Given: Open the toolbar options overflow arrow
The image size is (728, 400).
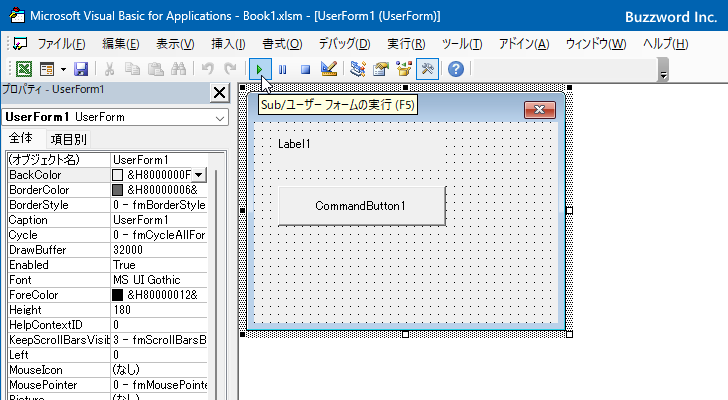Looking at the screenshot, I should (x=663, y=71).
